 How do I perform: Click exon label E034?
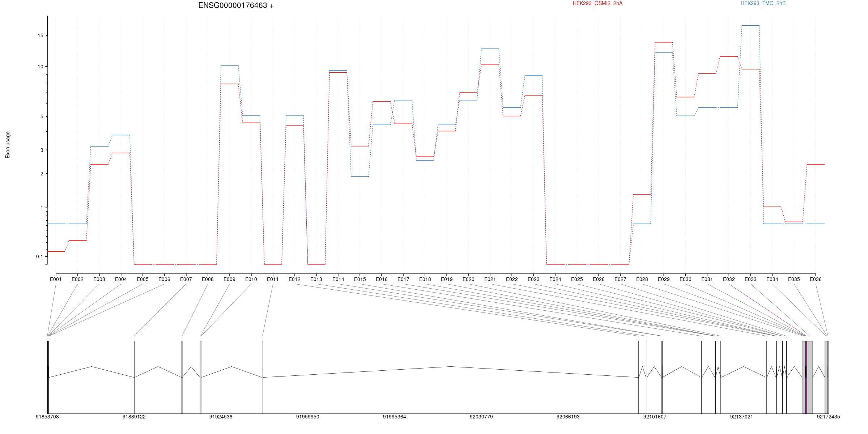pyautogui.click(x=772, y=279)
